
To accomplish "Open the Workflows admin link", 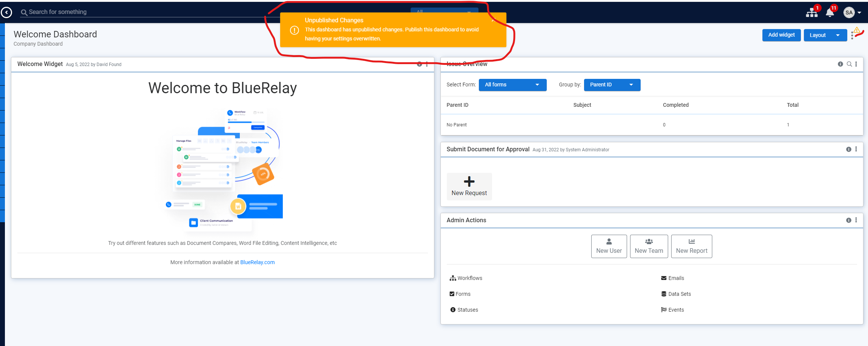I will (x=466, y=278).
